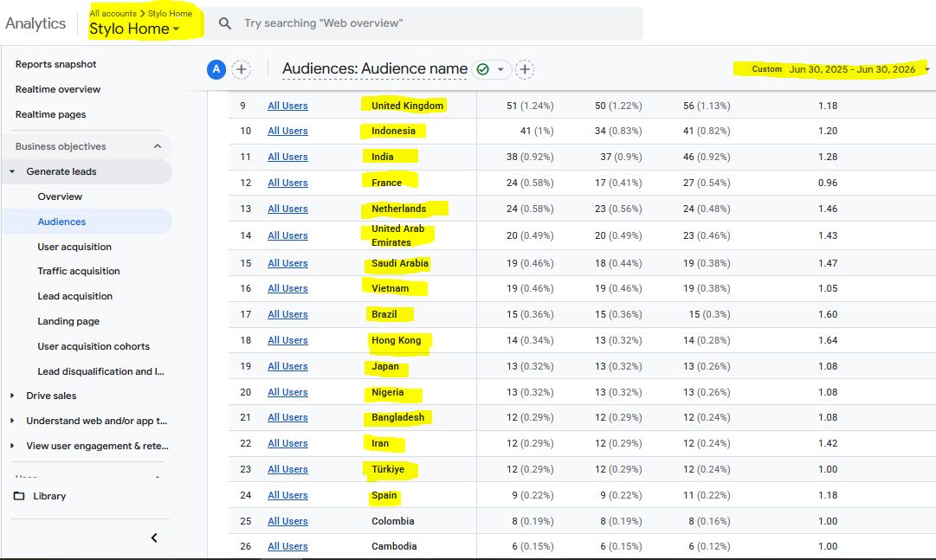Select the 'Netherlands' country cell
936x560 pixels.
(x=399, y=209)
